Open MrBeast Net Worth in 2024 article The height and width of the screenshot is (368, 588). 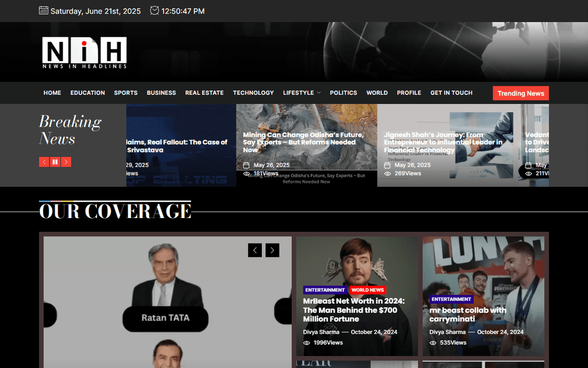click(354, 310)
